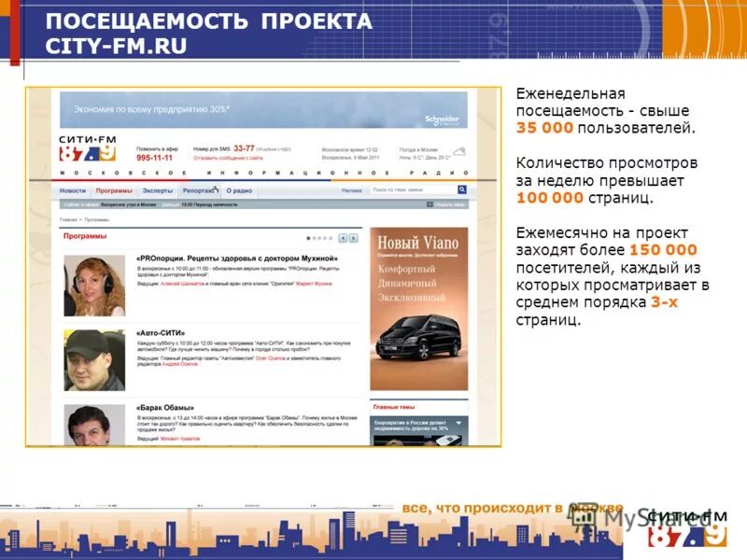This screenshot has height=560, width=747.
Task: Select the first carousel pagination dot
Action: pyautogui.click(x=308, y=238)
